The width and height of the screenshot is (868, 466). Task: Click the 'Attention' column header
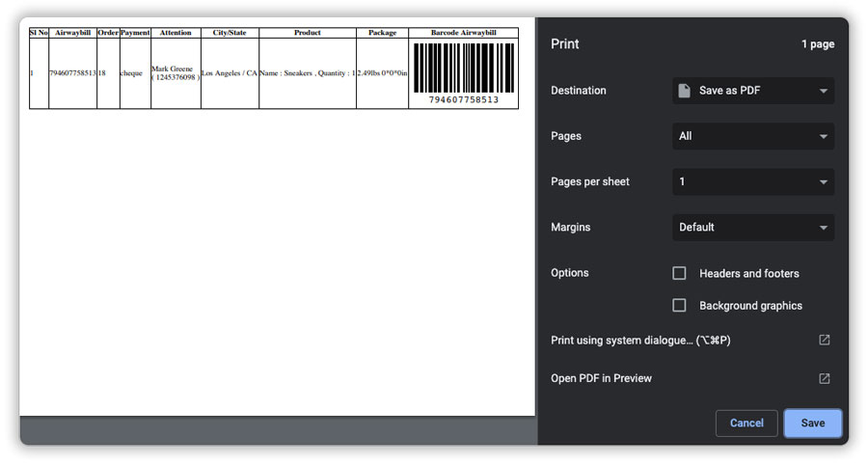(x=176, y=33)
